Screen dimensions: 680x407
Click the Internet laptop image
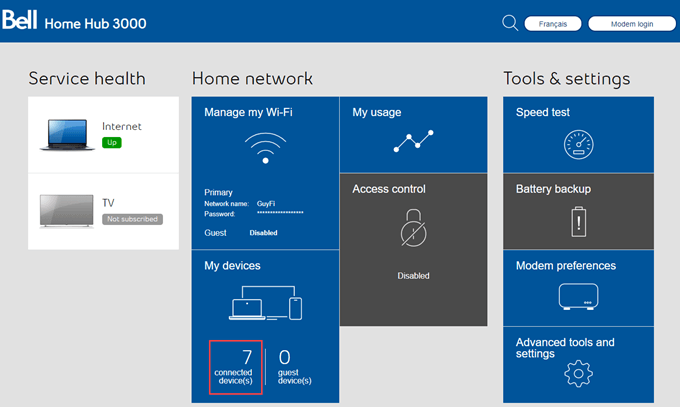[x=67, y=135]
